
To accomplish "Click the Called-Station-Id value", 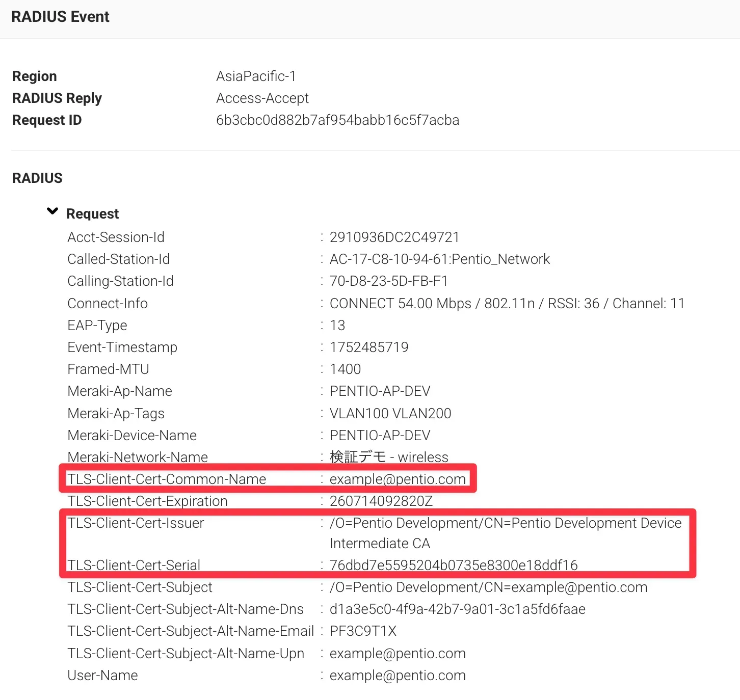I will (439, 259).
